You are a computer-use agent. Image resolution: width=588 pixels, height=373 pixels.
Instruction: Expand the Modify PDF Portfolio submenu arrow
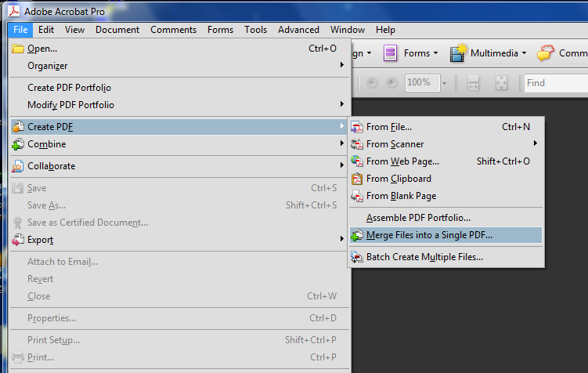(x=341, y=104)
